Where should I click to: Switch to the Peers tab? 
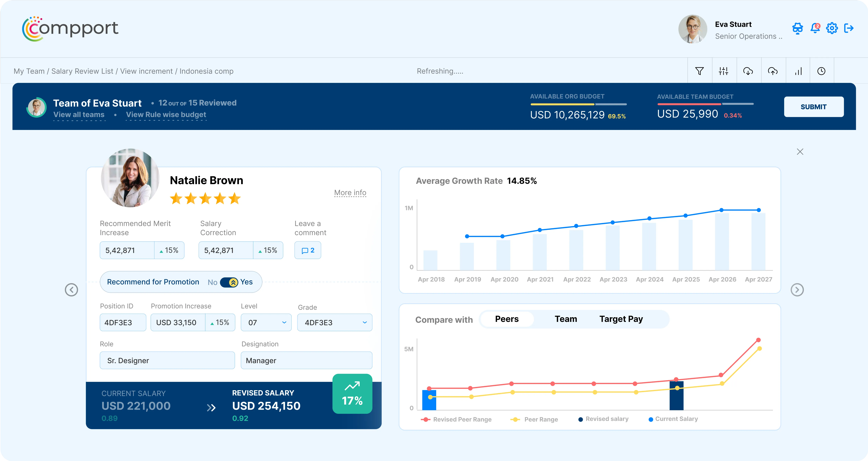point(506,319)
